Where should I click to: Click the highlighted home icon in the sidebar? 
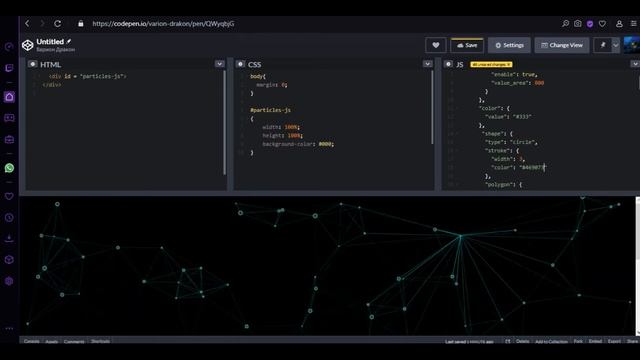coord(9,97)
